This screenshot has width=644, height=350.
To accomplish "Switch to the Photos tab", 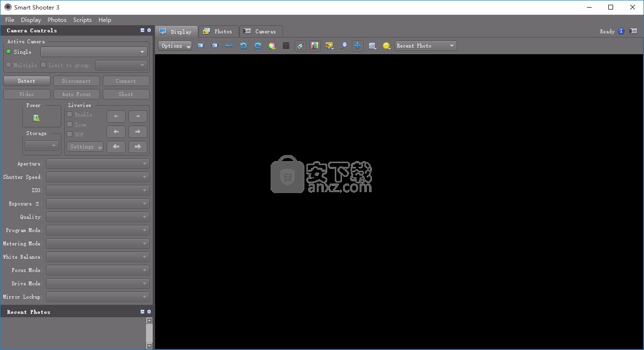I will point(218,31).
